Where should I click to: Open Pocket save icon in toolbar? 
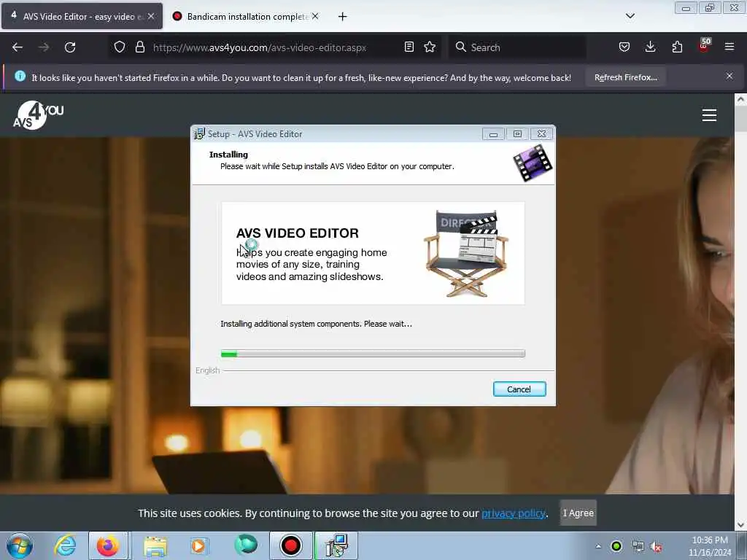tap(624, 47)
